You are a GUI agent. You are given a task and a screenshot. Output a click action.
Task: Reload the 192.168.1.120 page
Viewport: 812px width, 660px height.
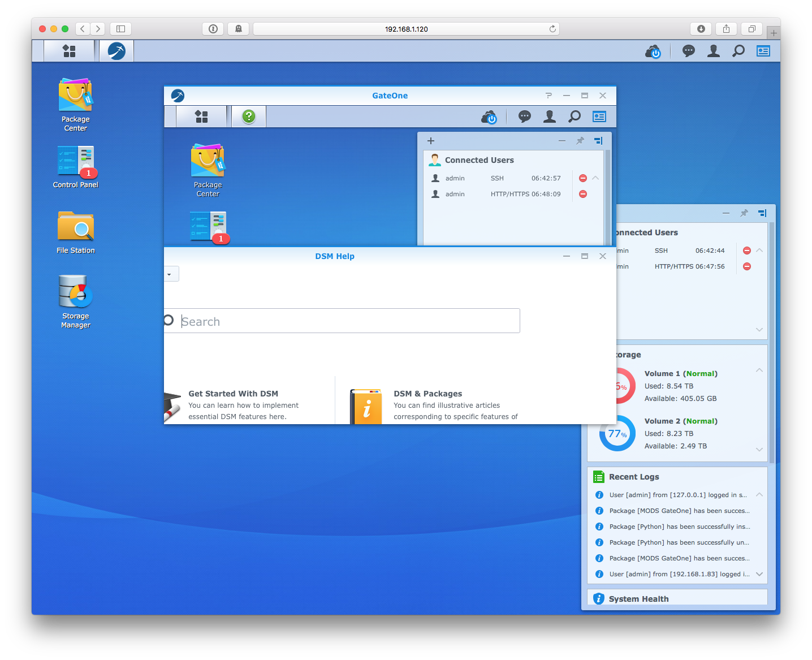pyautogui.click(x=552, y=29)
